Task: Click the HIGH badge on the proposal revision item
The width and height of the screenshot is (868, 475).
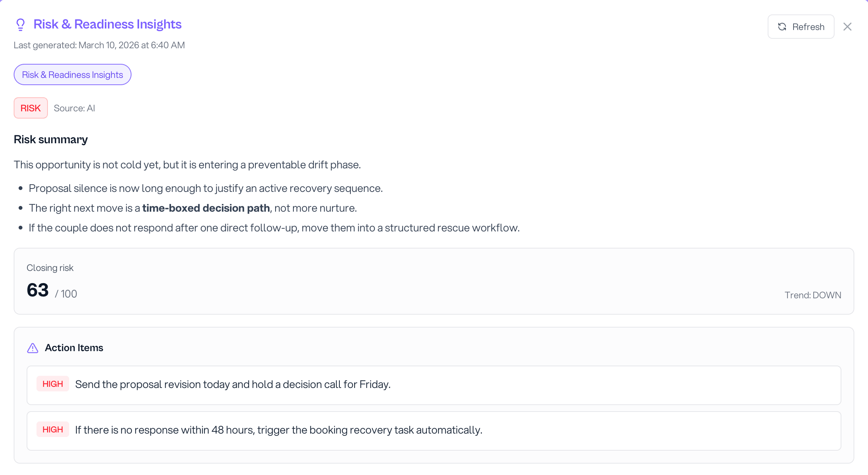Action: click(x=53, y=384)
